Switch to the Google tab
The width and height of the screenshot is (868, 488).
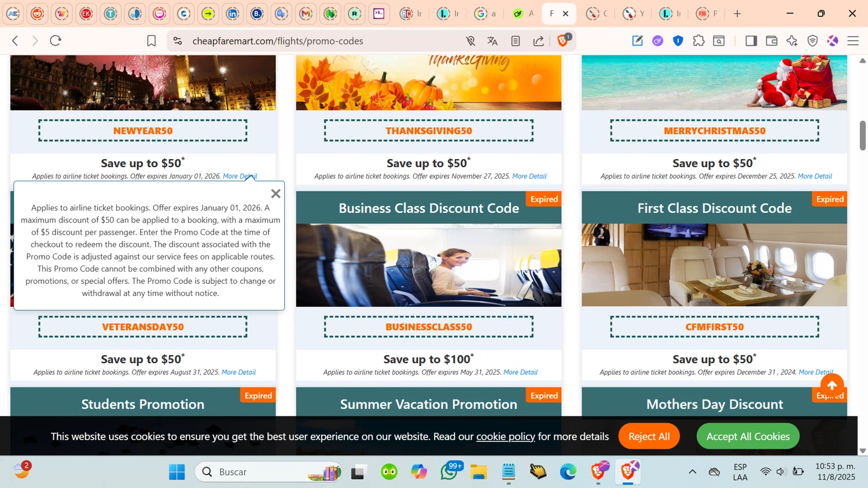coord(485,14)
